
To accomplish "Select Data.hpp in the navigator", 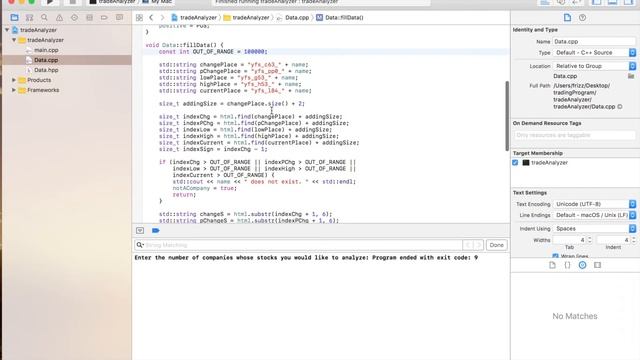I will [x=46, y=70].
